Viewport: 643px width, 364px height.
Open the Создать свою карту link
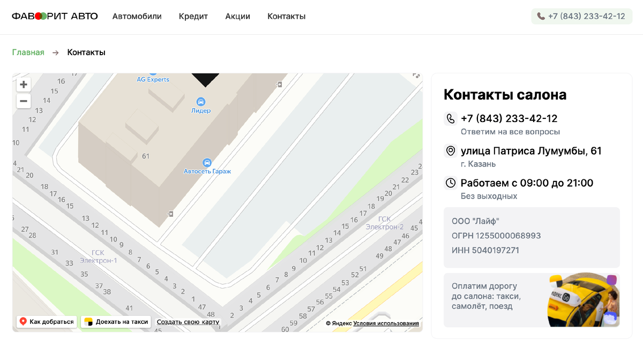point(188,321)
